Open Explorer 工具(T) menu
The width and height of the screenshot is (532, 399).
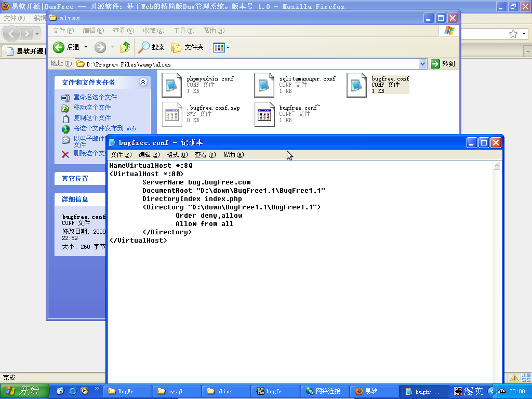[184, 31]
